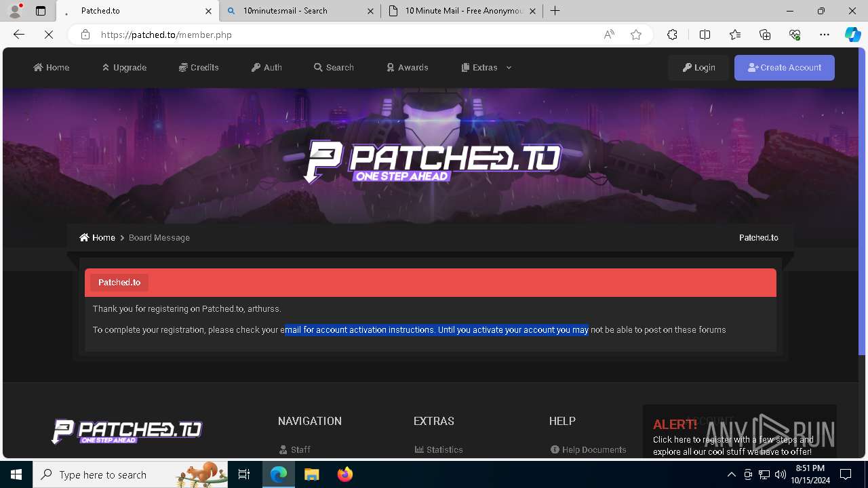
Task: Toggle Split screen icon
Action: [x=705, y=35]
